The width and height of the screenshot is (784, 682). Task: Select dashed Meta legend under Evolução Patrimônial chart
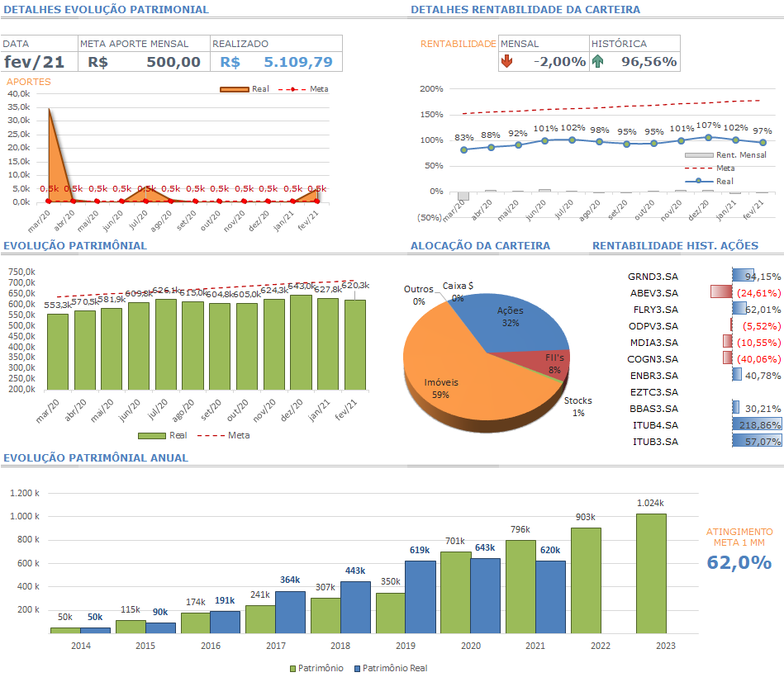pyautogui.click(x=211, y=436)
